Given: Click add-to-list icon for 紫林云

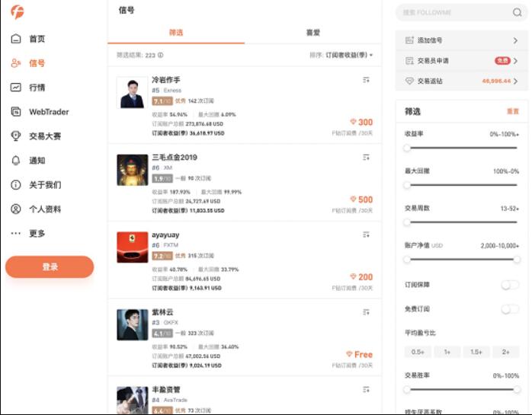Looking at the screenshot, I should click(x=366, y=312).
